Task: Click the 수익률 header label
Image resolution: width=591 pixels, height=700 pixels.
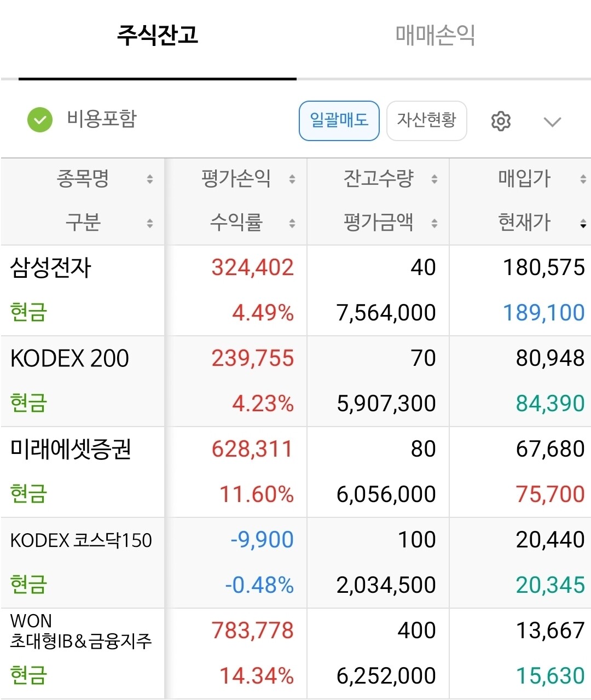Action: [x=236, y=223]
